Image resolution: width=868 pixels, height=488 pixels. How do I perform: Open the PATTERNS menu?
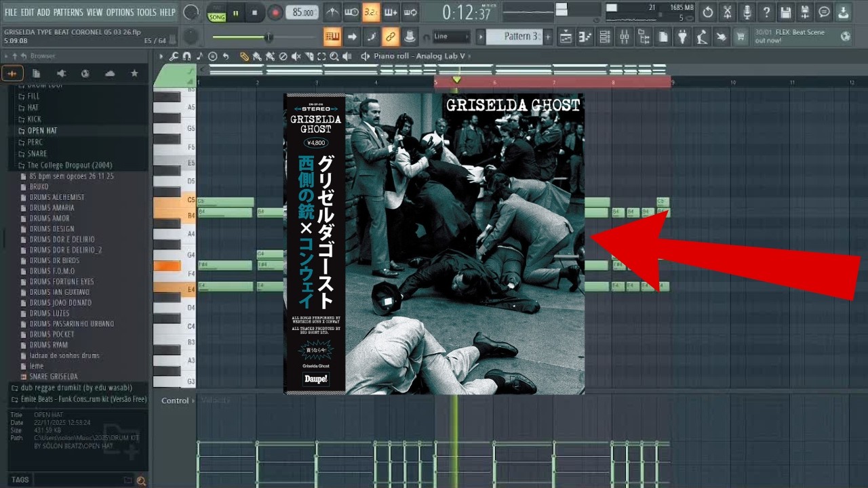click(x=68, y=12)
